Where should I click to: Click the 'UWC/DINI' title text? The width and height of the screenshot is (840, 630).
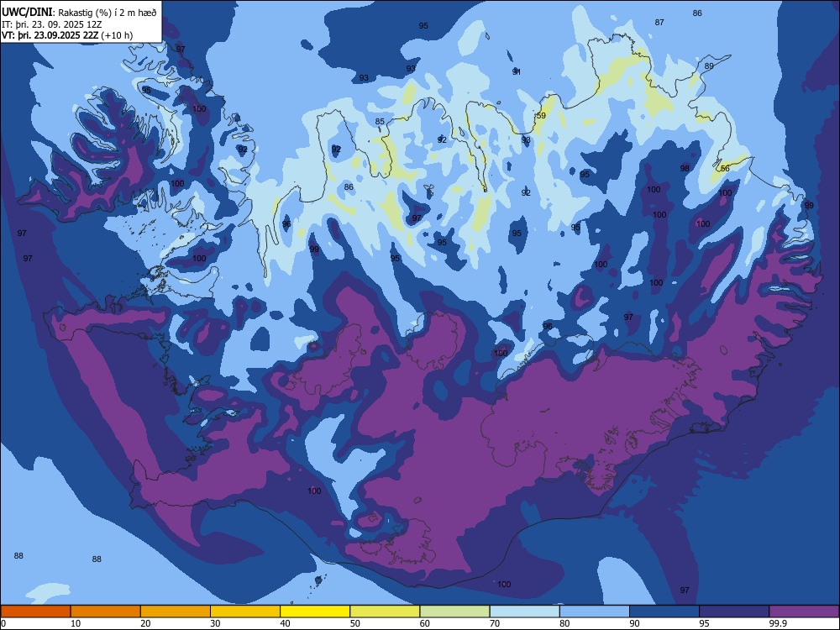[x=27, y=12]
